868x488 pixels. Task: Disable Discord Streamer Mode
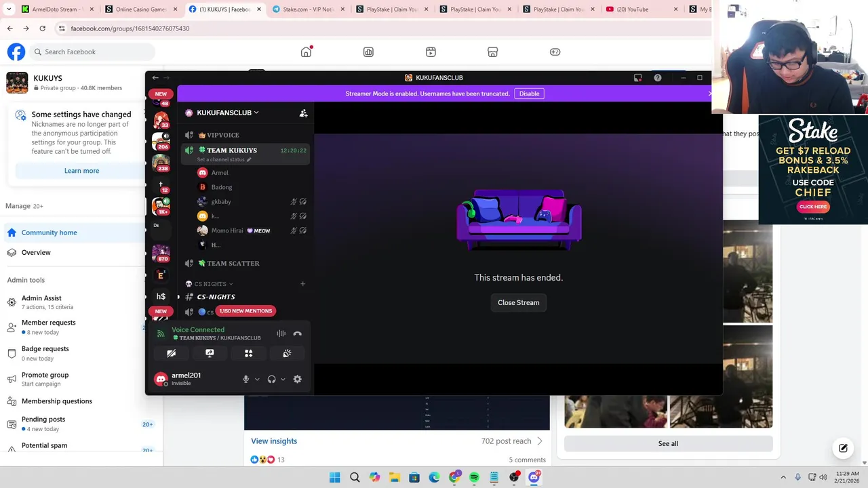529,94
